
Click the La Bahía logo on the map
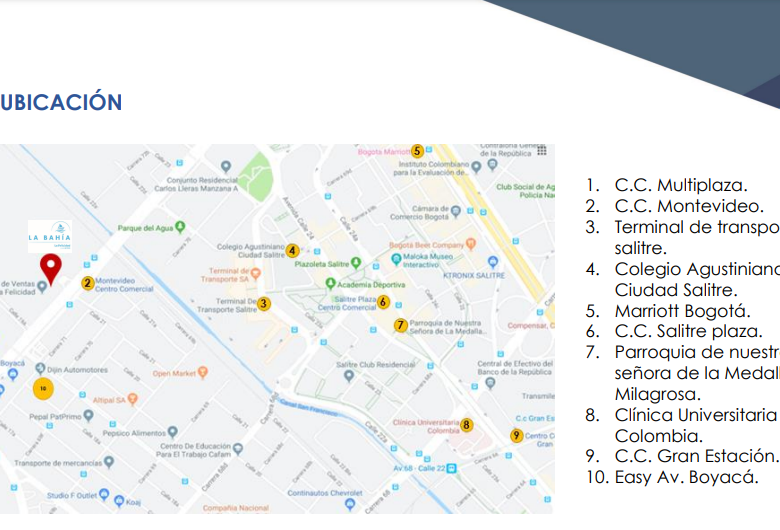tap(50, 236)
